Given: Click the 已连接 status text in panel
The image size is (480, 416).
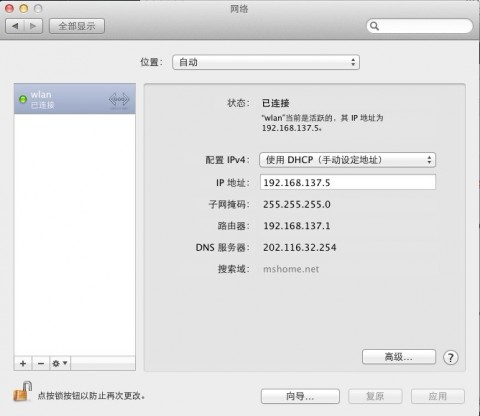Looking at the screenshot, I should [x=275, y=103].
